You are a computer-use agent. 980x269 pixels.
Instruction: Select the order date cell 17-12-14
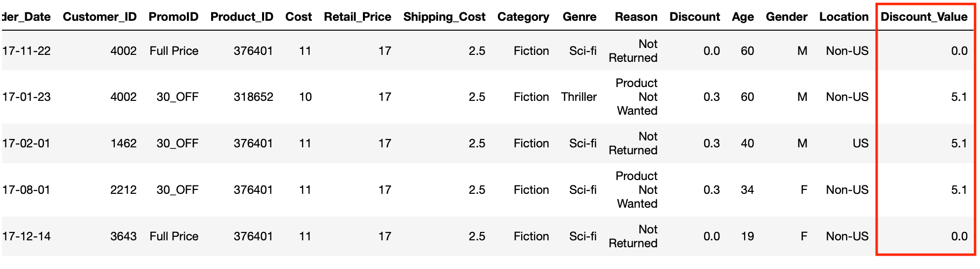(x=27, y=236)
